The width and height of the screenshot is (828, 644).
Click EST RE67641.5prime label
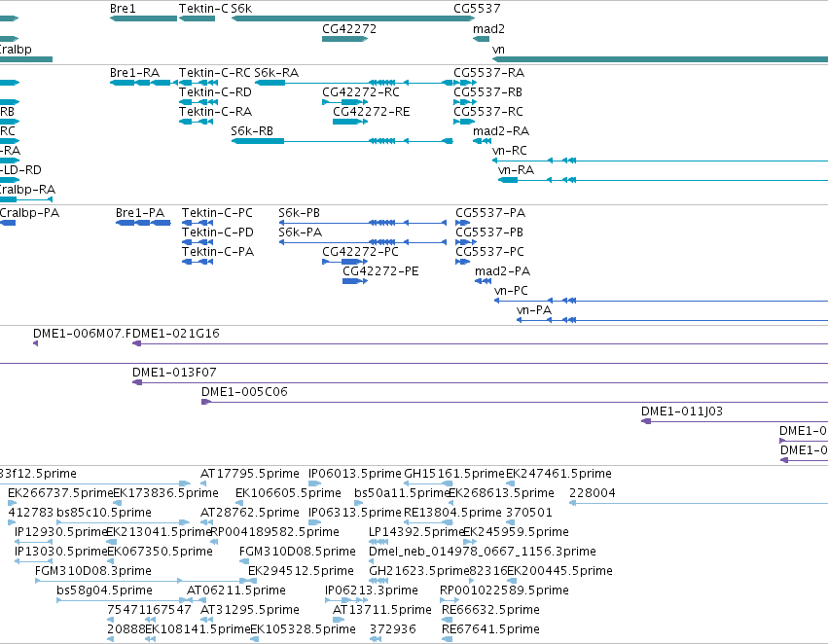(x=490, y=630)
